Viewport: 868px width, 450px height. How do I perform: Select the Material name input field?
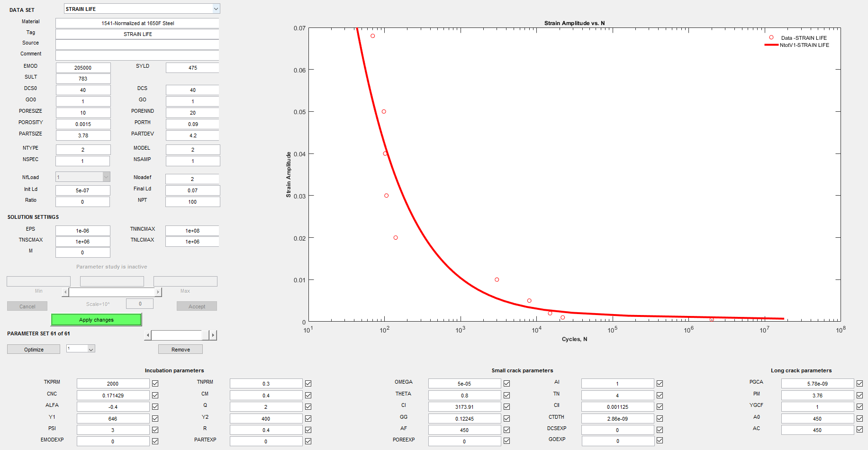137,23
